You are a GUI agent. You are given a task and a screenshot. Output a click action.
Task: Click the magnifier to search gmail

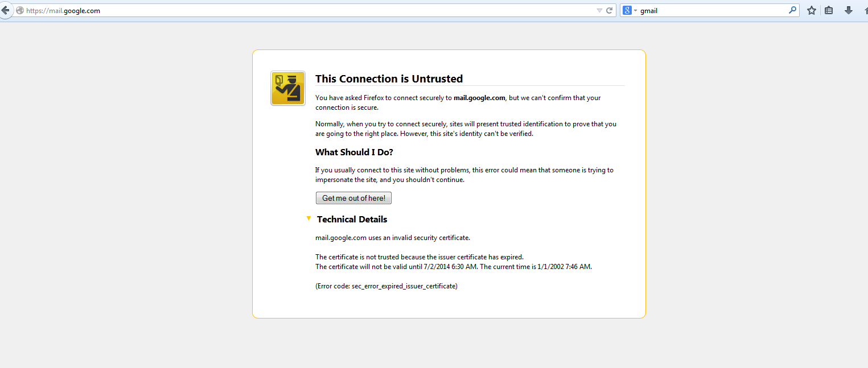[x=792, y=10]
